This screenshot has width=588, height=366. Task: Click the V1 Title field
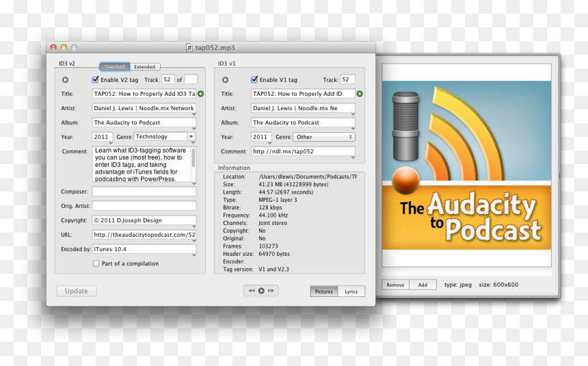click(303, 94)
